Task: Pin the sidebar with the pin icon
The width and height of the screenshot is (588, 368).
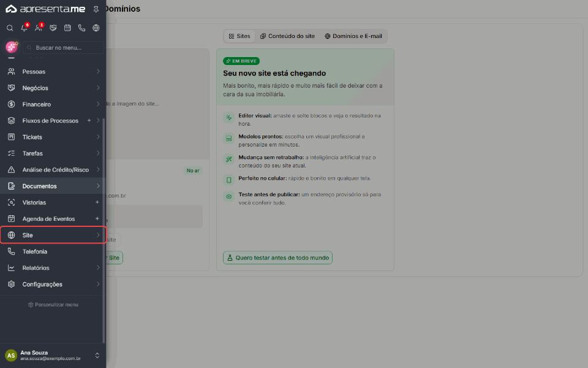Action: click(x=96, y=9)
